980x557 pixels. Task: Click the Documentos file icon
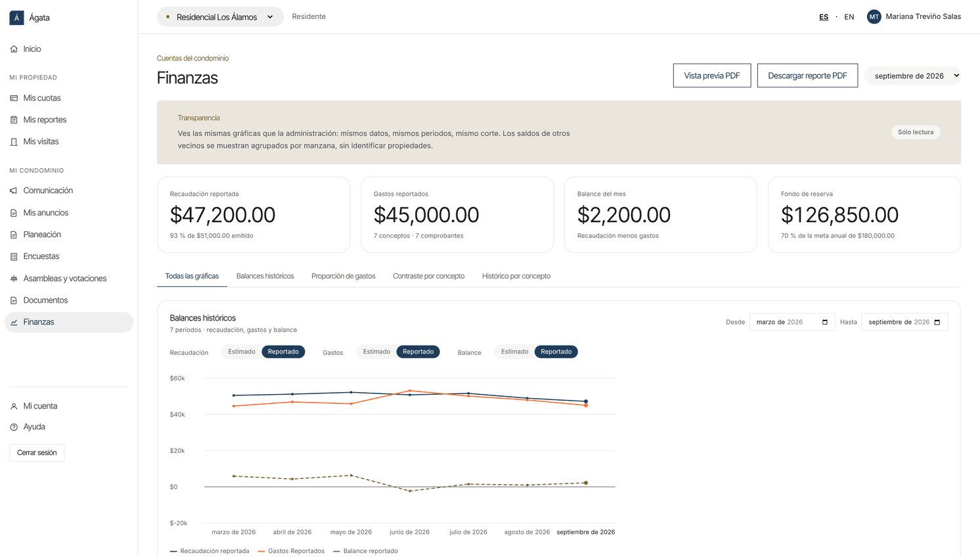click(x=14, y=300)
